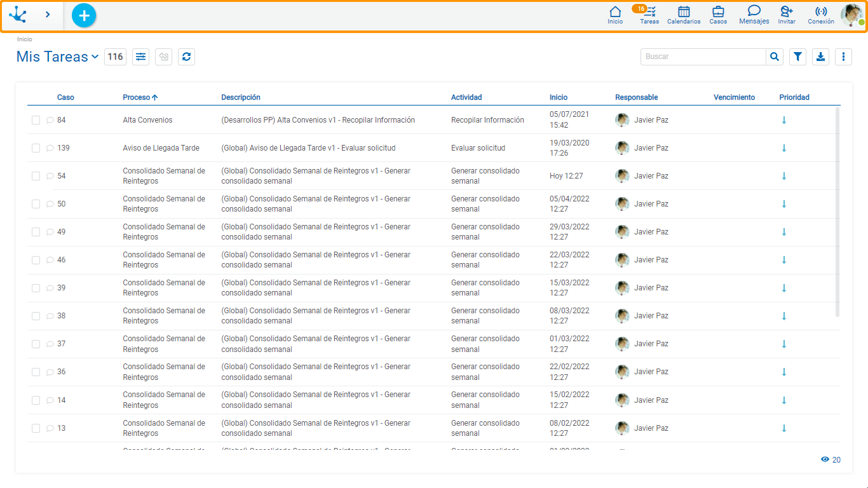Viewport: 868px width, 488px height.
Task: Click the download export icon
Action: [x=820, y=57]
